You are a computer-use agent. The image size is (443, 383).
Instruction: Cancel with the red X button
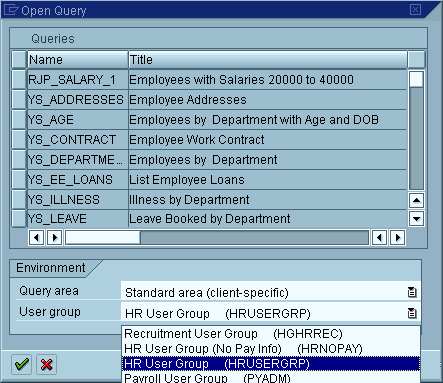[x=46, y=364]
